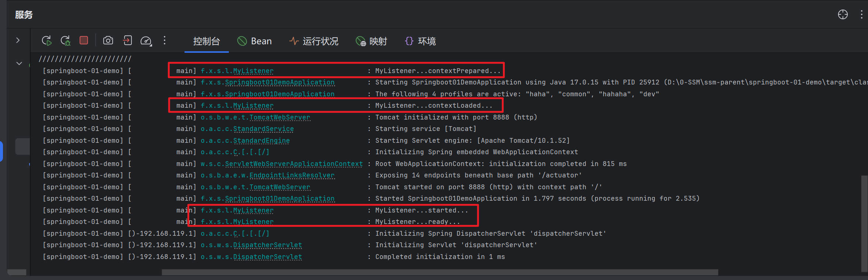
Task: Open TomcatWebServer link on Tomcat initialized line
Action: [279, 117]
